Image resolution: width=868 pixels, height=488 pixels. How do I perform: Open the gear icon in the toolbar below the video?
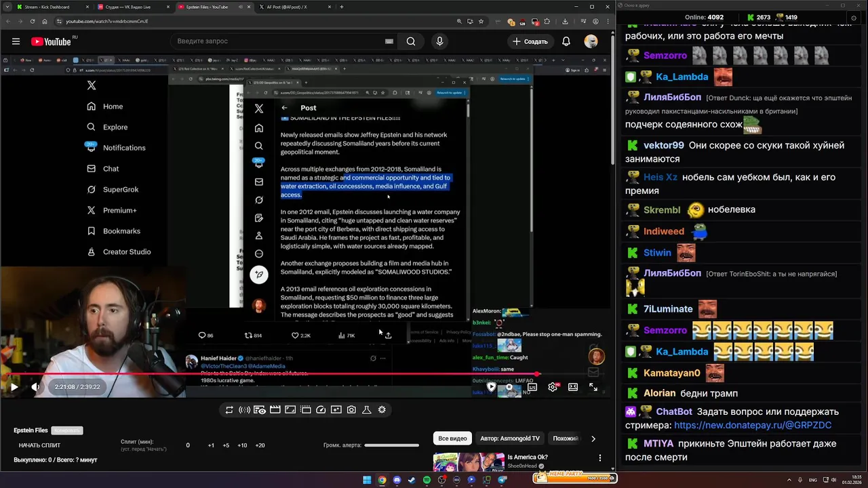[382, 410]
